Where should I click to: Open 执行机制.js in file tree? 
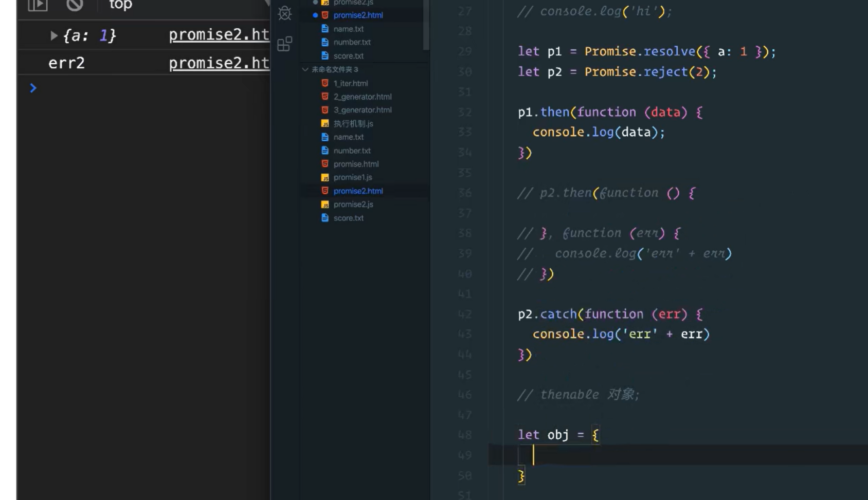click(353, 123)
